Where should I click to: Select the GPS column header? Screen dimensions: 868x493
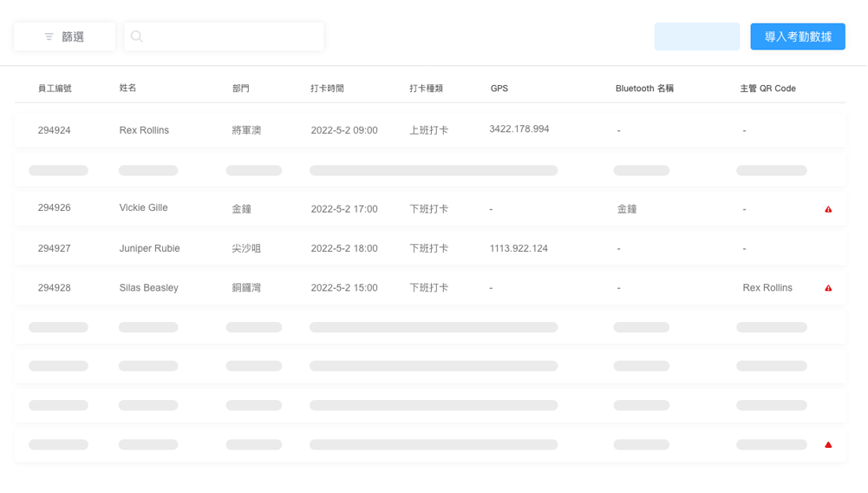pyautogui.click(x=499, y=88)
